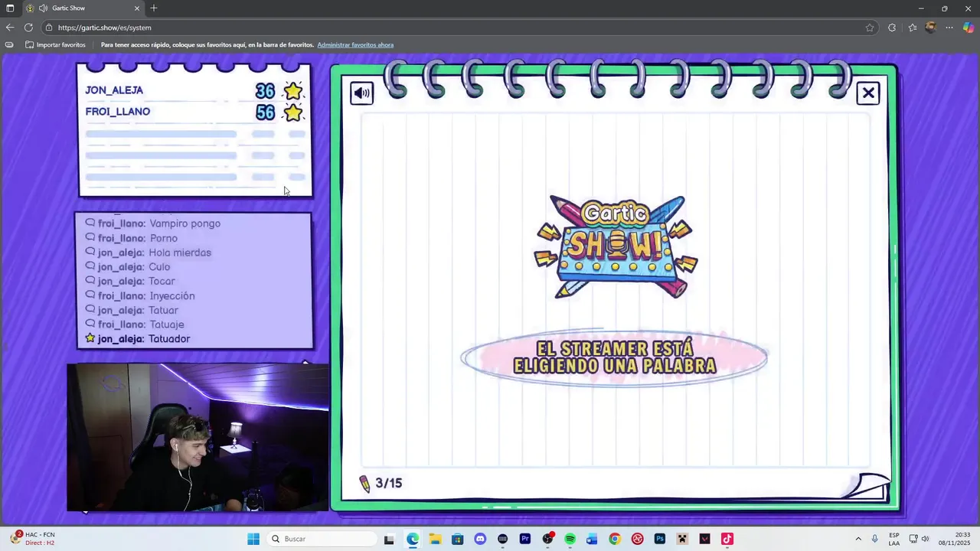Select the FROI_LLANO player name

coord(118,112)
